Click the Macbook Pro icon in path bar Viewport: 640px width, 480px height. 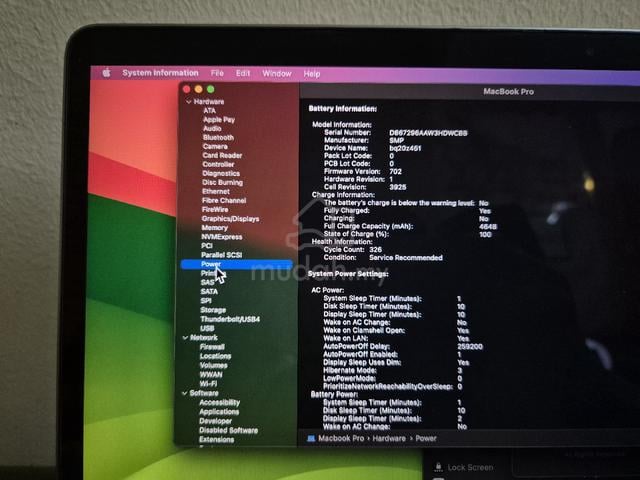[x=311, y=438]
